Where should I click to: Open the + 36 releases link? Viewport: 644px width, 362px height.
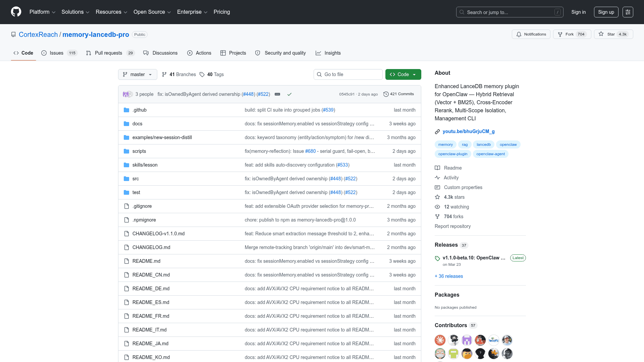pos(449,276)
